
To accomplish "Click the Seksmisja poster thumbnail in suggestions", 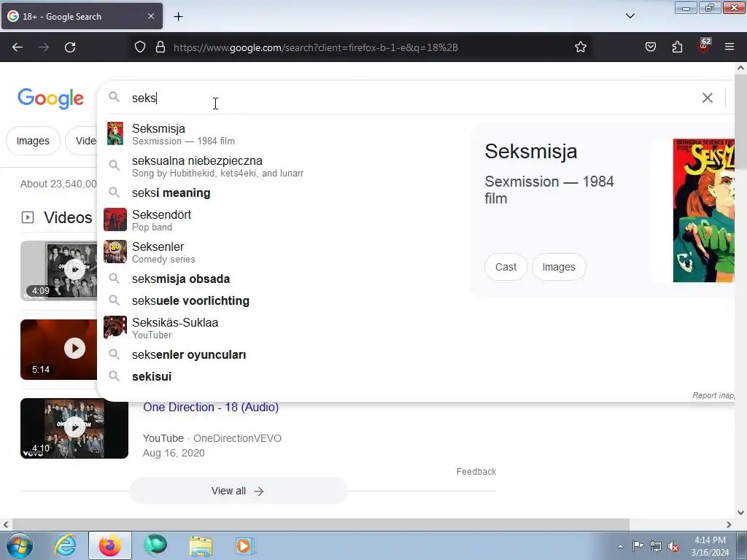I will 115,134.
